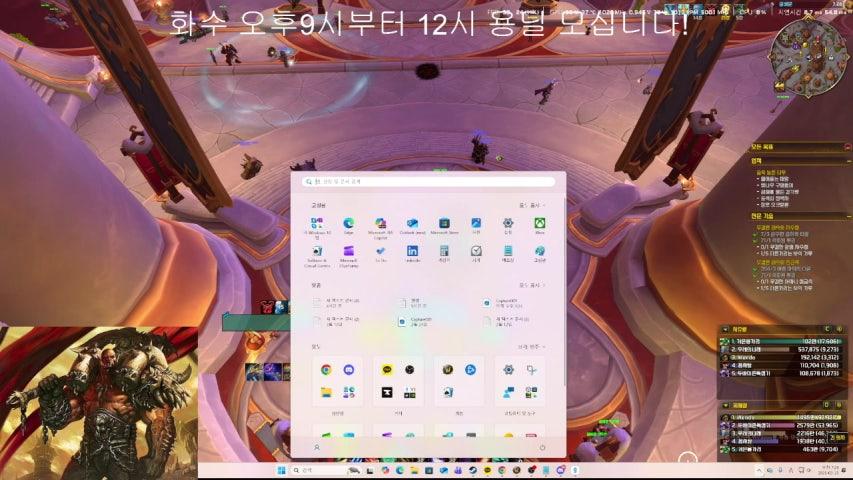853x480 pixels.
Task: Click the power button in Start menu
Action: (541, 448)
